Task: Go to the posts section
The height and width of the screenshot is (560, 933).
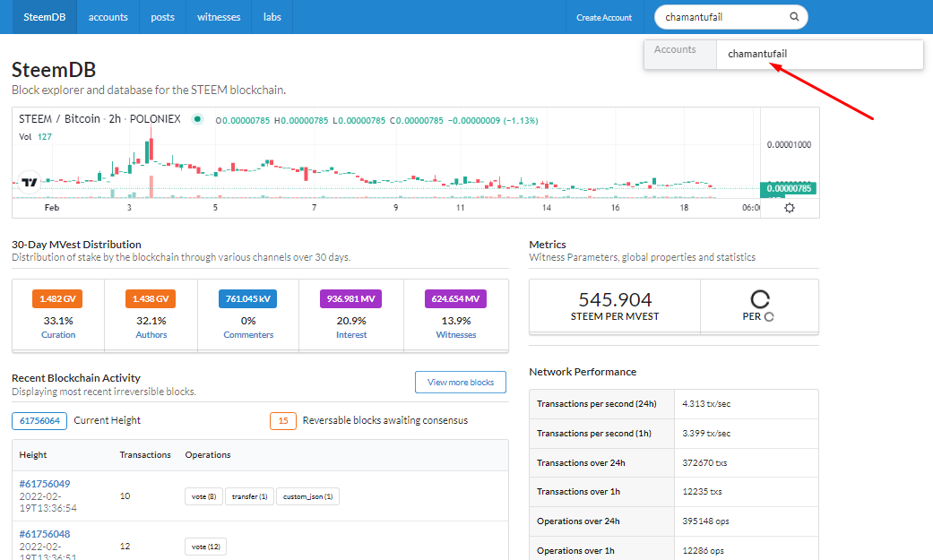Action: click(x=162, y=17)
